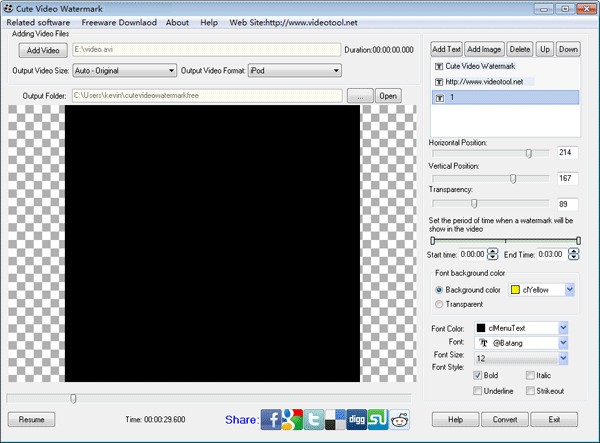The width and height of the screenshot is (600, 443).
Task: Share via the StumbleUpon icon
Action: [378, 420]
